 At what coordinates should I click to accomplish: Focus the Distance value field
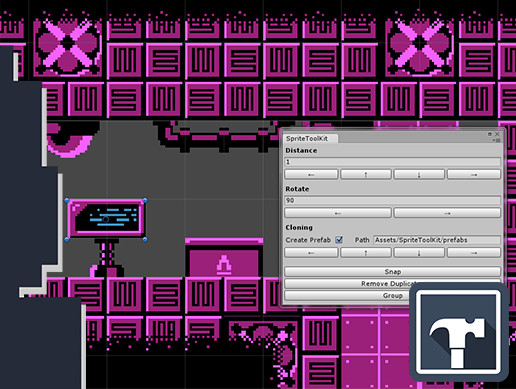[392, 162]
